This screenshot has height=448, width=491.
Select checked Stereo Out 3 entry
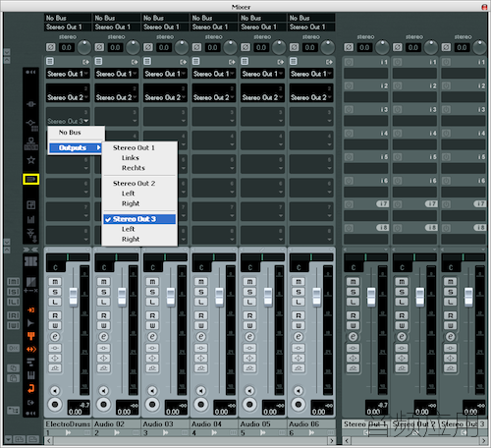139,219
